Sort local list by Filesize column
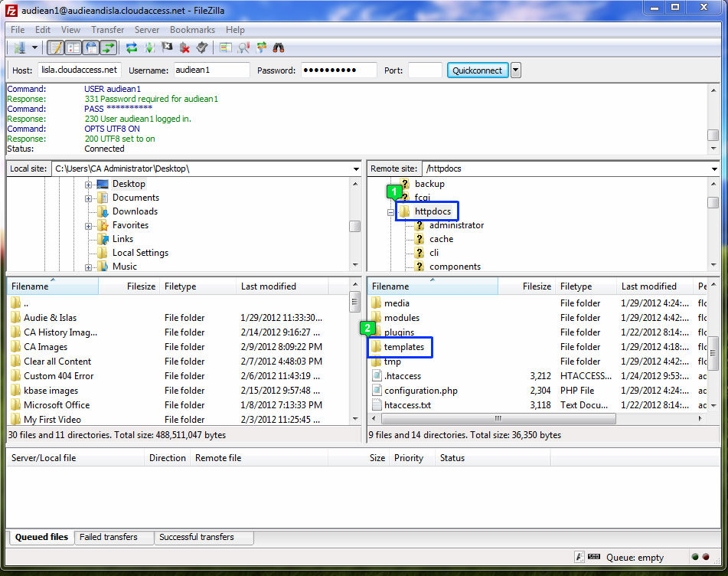728x576 pixels. [129, 286]
